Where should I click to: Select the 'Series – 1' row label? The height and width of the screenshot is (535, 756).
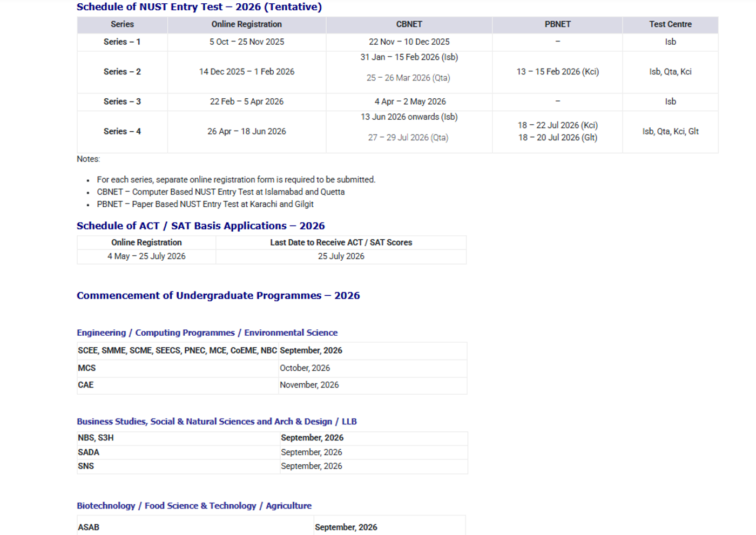click(122, 42)
